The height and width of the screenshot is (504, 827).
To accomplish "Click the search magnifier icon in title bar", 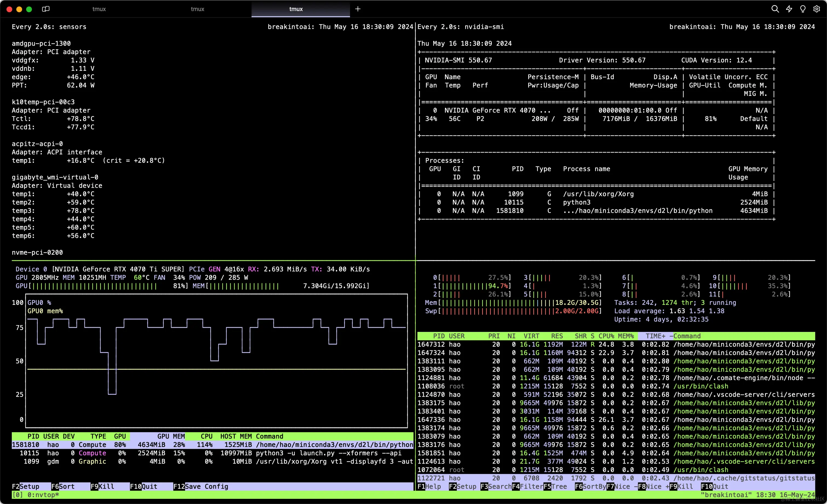I will pyautogui.click(x=775, y=9).
